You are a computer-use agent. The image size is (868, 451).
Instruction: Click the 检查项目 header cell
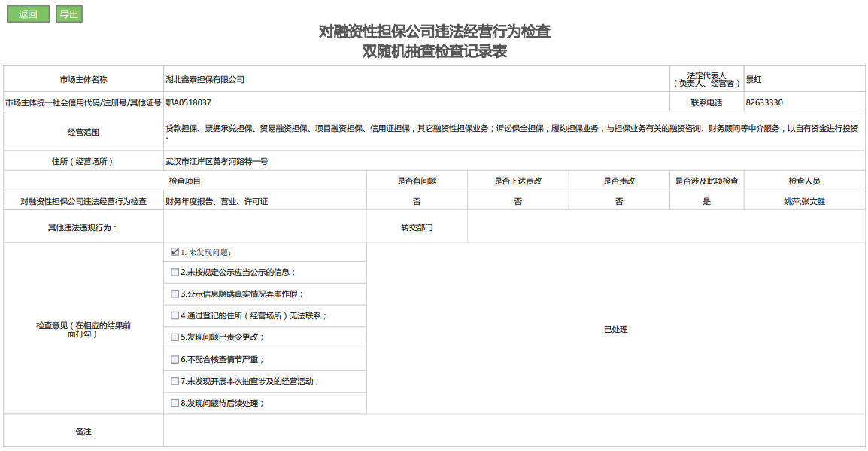coord(185,181)
